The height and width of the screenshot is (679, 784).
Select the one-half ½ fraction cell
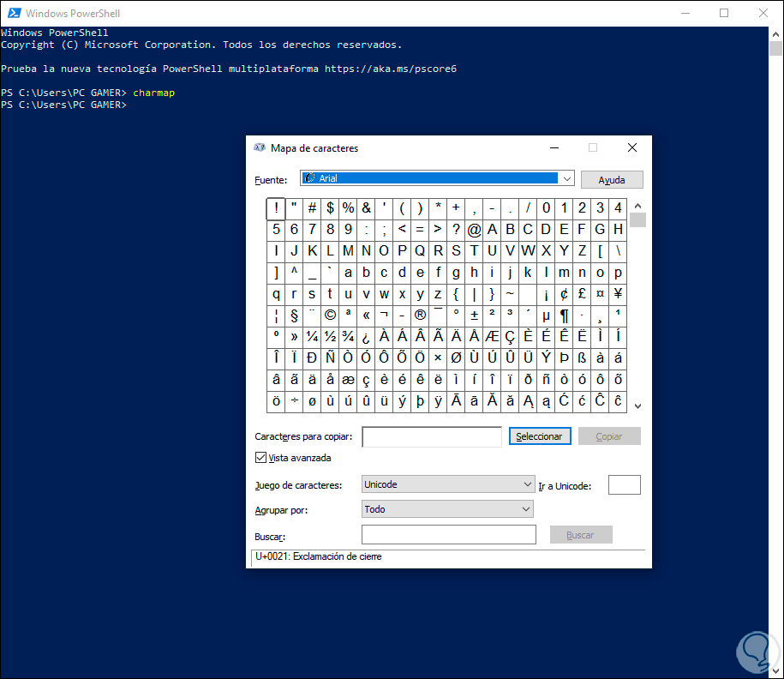(x=330, y=337)
